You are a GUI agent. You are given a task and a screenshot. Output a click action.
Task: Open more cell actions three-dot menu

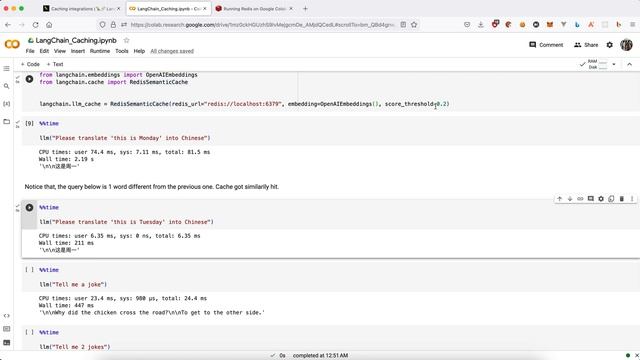point(632,199)
